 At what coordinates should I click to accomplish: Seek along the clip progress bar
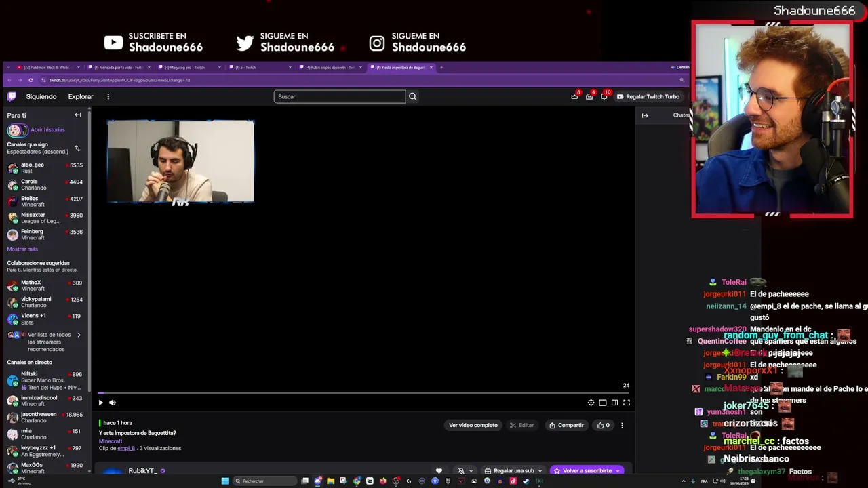tap(363, 392)
